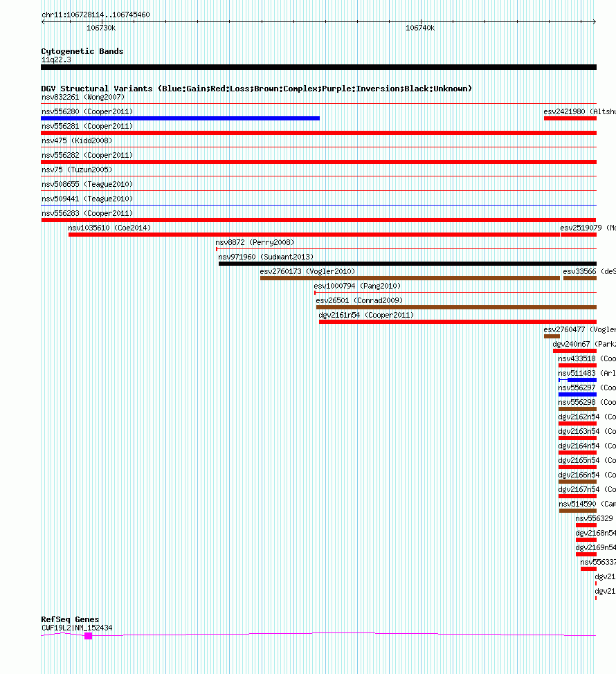This screenshot has height=674, width=616.
Task: Click the 106730k ruler position label
Action: (x=101, y=28)
